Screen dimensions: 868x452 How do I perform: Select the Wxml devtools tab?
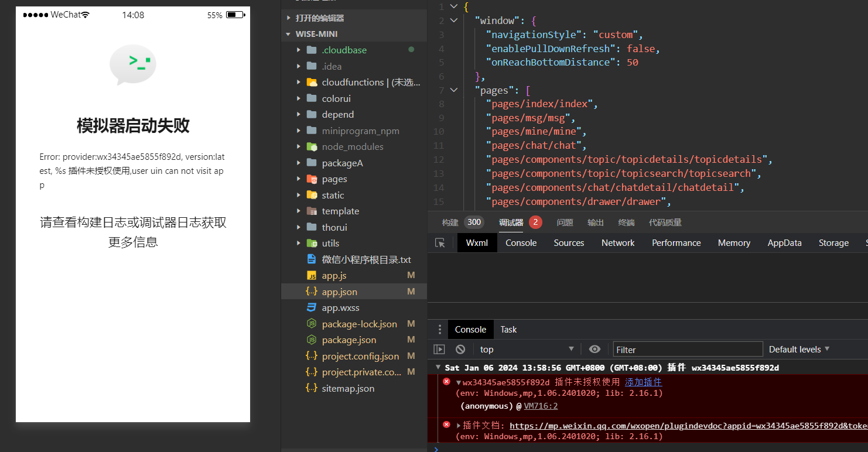pos(477,243)
